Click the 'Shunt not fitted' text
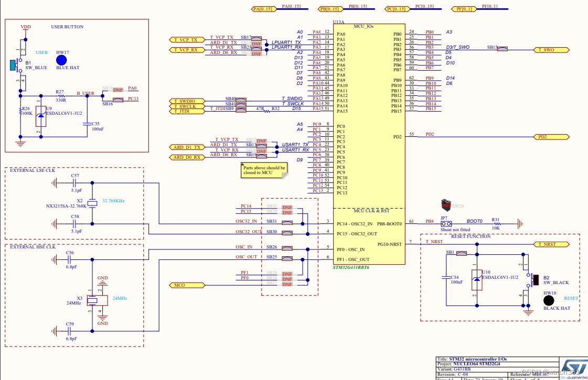 click(x=455, y=230)
